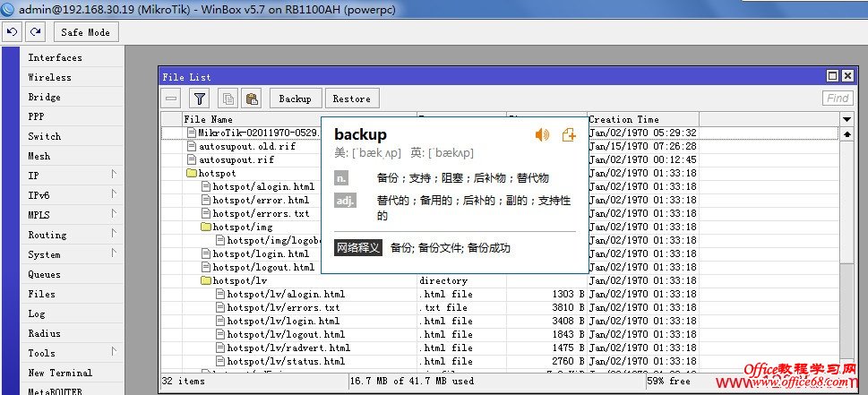This screenshot has height=395, width=868.
Task: Click the paste clipboard icon in File List
Action: pos(252,99)
